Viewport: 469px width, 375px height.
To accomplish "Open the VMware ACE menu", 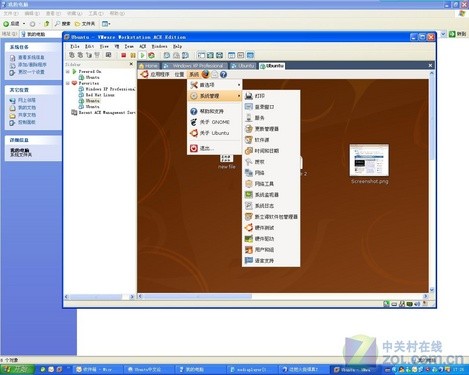I will 143,46.
